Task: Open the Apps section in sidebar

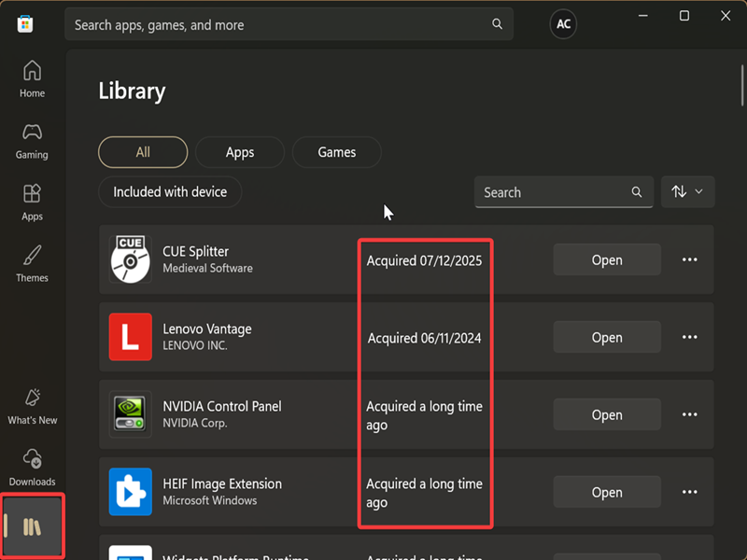Action: tap(32, 203)
